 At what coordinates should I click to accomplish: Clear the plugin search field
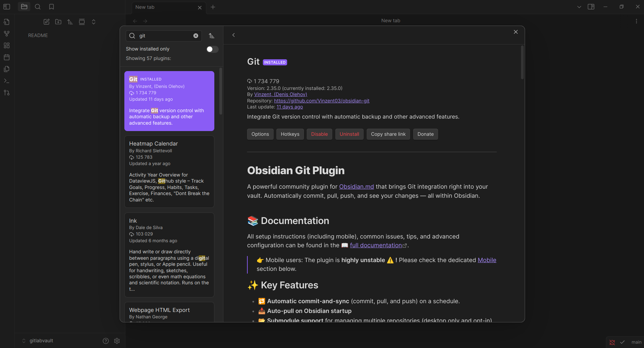pos(196,36)
